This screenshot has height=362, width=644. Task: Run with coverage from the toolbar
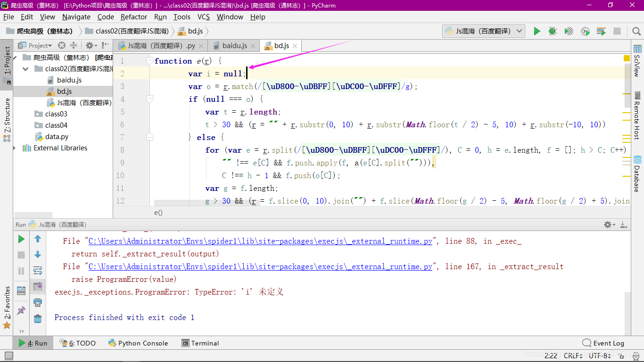[x=569, y=31]
